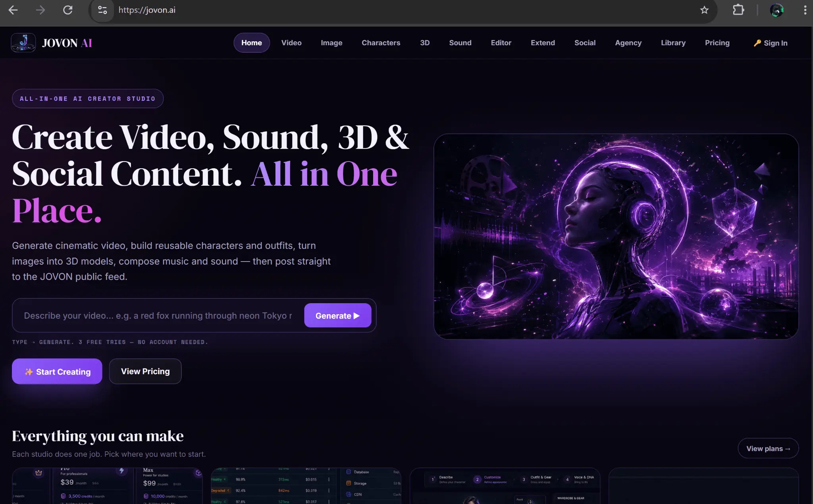Open the preview card with Describe and Customize steps
Image resolution: width=813 pixels, height=504 pixels.
pyautogui.click(x=505, y=486)
